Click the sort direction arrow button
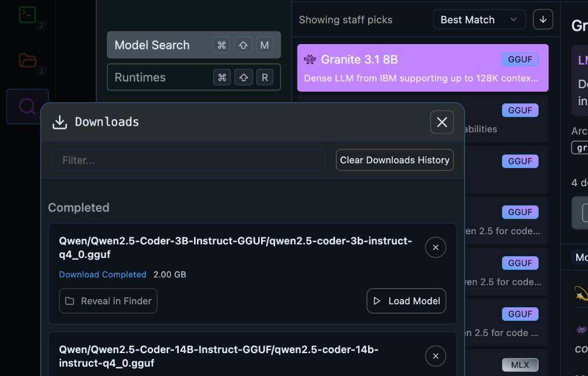 coord(543,19)
